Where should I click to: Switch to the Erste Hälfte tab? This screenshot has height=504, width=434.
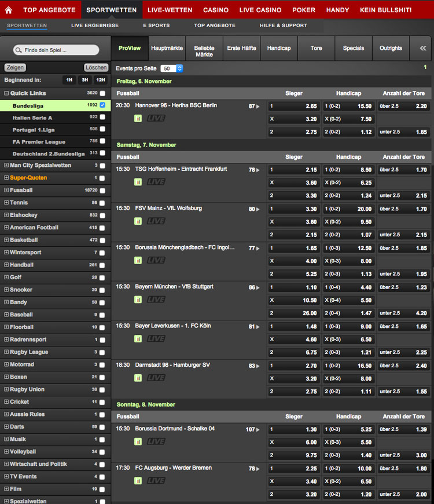(241, 48)
